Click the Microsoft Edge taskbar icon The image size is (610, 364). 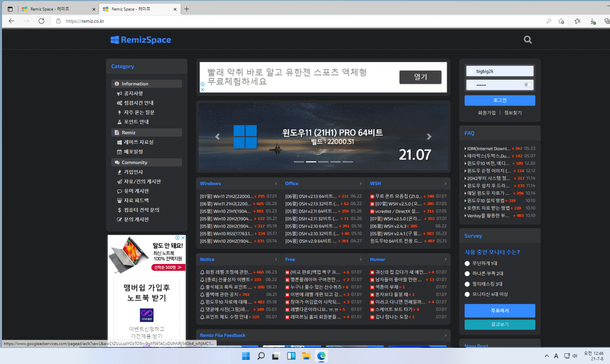pos(321,355)
